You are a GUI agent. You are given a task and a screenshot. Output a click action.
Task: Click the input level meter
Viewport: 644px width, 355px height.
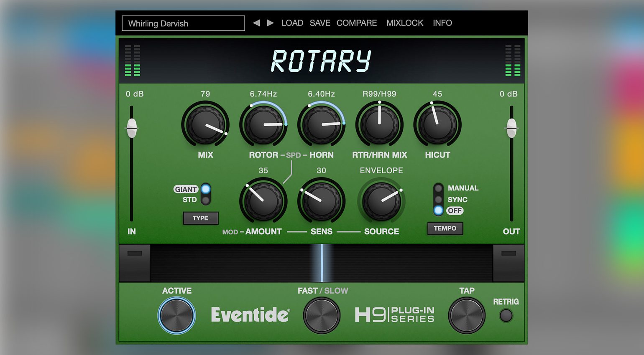[133, 61]
